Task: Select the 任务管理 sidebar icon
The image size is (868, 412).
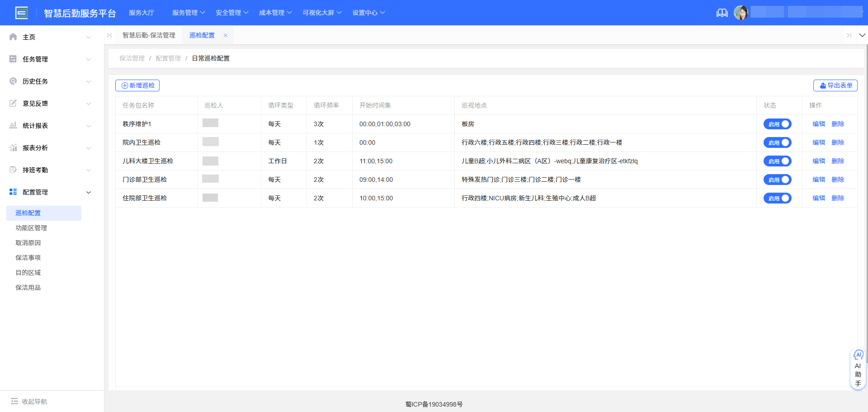Action: (13, 59)
